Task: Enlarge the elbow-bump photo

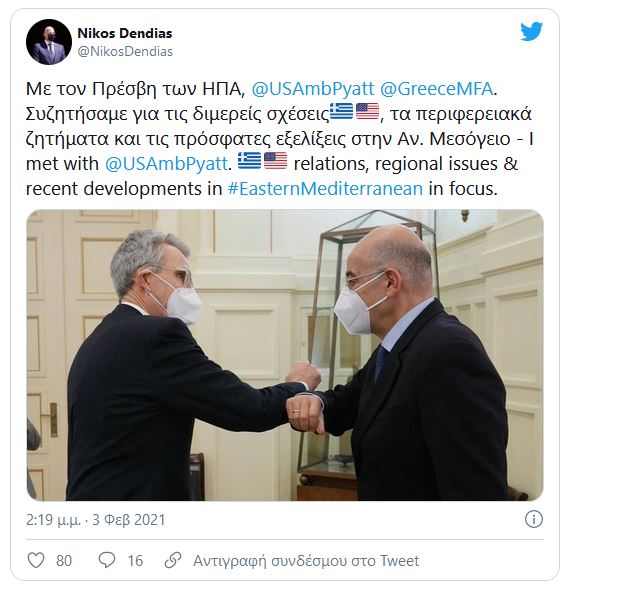Action: coord(285,355)
